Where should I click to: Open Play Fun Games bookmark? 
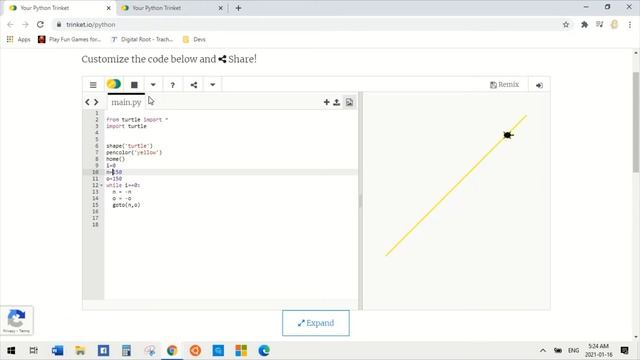point(69,39)
